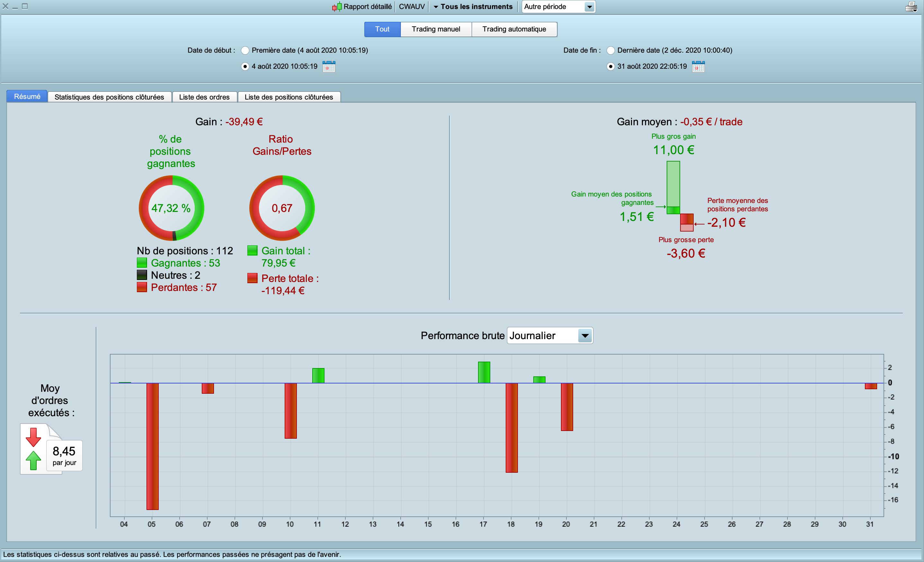This screenshot has height=562, width=924.
Task: Click the candlestick Rapport détaillé icon
Action: coord(336,7)
